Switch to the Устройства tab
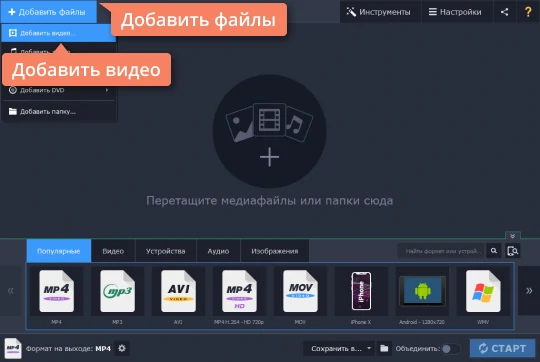This screenshot has width=540, height=362. tap(166, 251)
